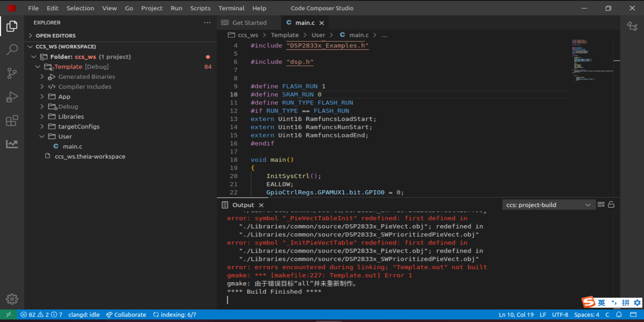Expand the App folder

coord(42,97)
